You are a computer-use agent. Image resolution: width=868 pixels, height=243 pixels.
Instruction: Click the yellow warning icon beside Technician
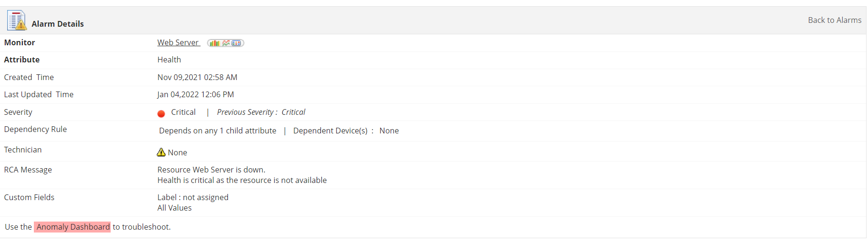coord(161,152)
